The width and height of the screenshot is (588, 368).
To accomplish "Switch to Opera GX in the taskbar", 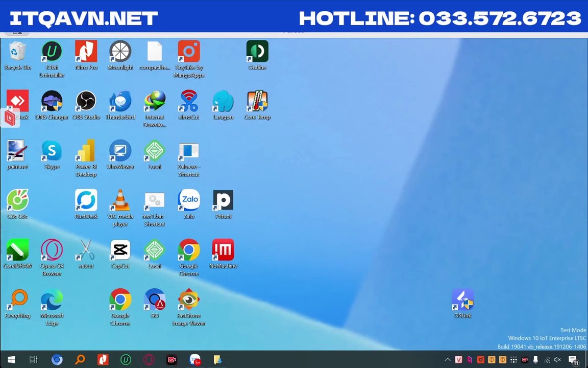I will click(149, 360).
